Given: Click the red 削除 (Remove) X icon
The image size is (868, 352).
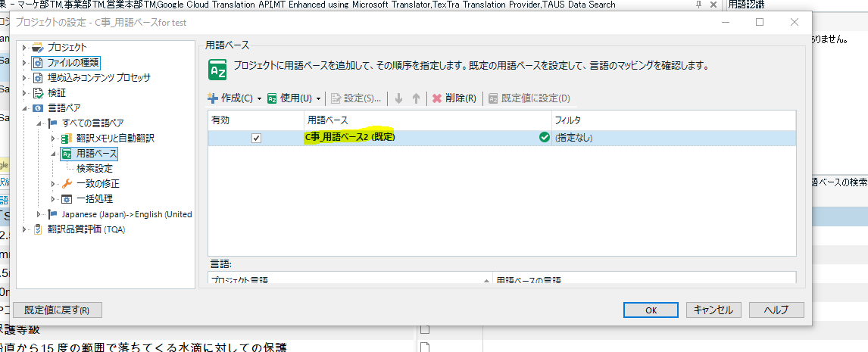Looking at the screenshot, I should coord(437,98).
